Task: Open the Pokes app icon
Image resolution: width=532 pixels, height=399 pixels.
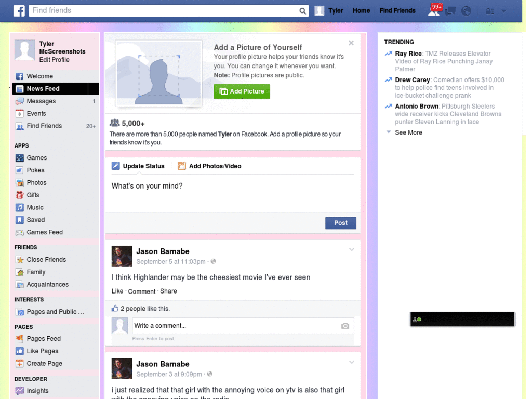Action: (x=20, y=170)
